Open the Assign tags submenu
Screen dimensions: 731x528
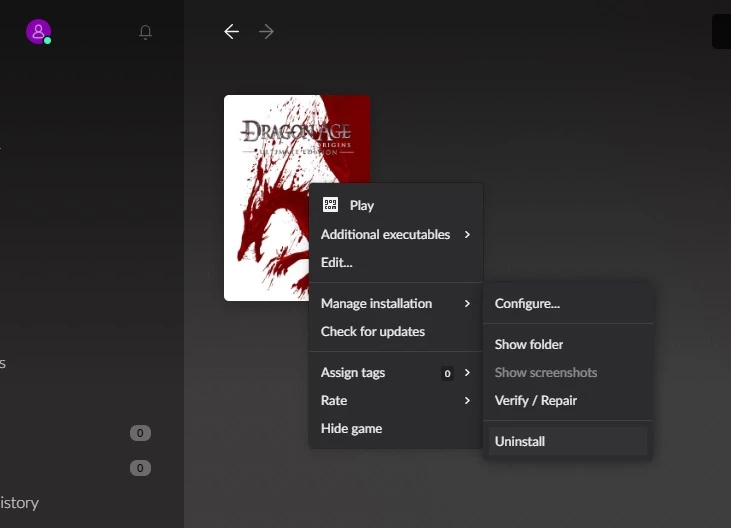click(396, 372)
